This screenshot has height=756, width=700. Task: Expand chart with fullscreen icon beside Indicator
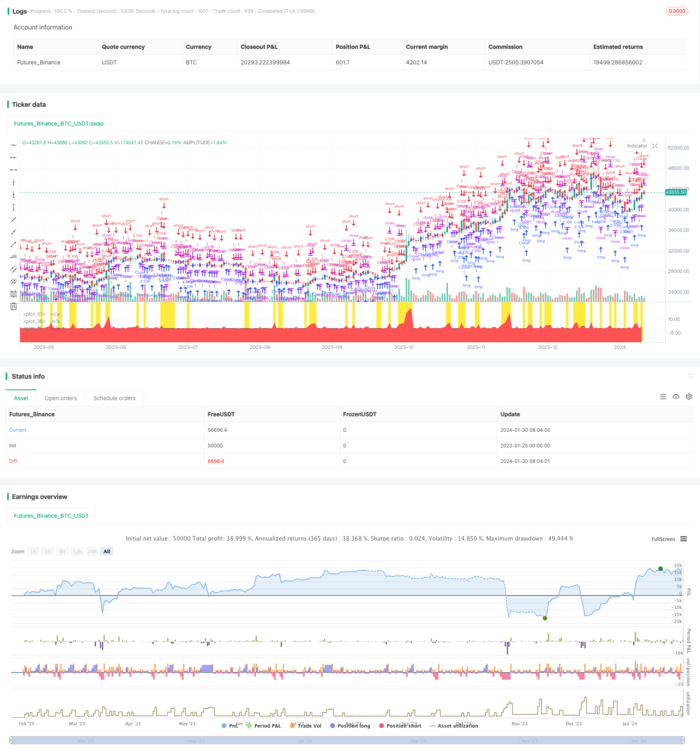click(655, 146)
